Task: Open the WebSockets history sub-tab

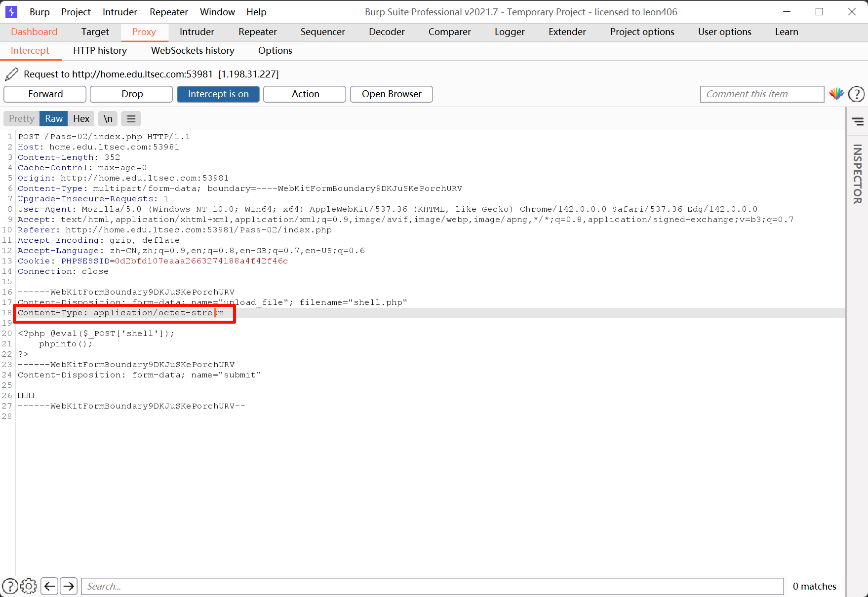Action: [193, 50]
